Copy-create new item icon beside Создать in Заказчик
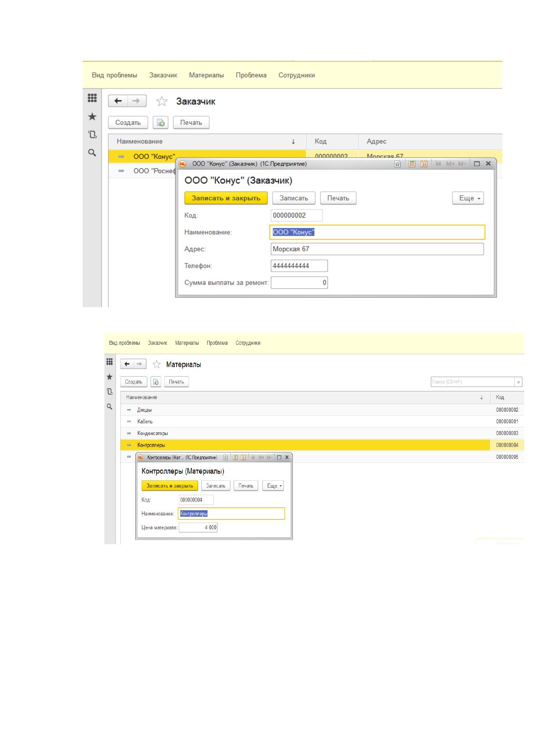The height and width of the screenshot is (756, 535). click(x=161, y=123)
